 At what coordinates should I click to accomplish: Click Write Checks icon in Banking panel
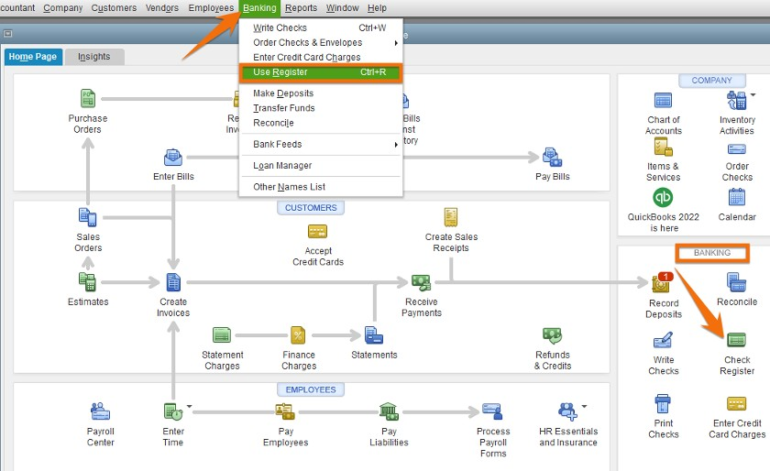pyautogui.click(x=663, y=340)
